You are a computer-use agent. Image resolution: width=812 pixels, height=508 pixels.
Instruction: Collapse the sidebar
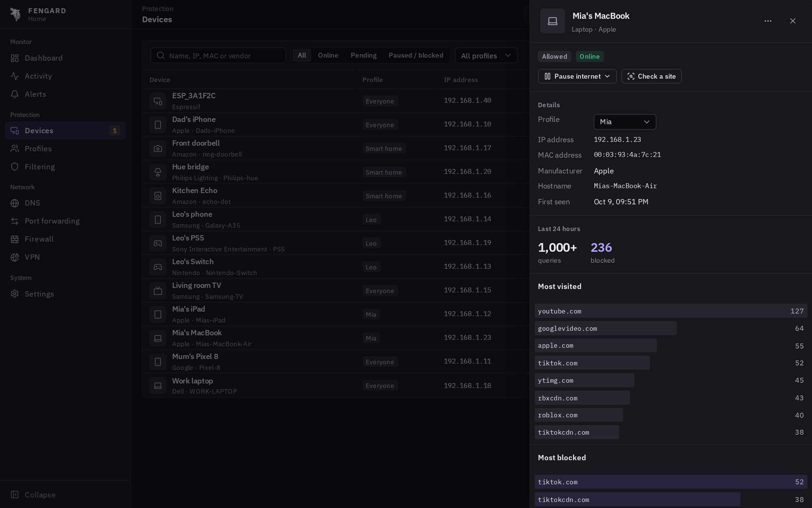click(x=65, y=494)
